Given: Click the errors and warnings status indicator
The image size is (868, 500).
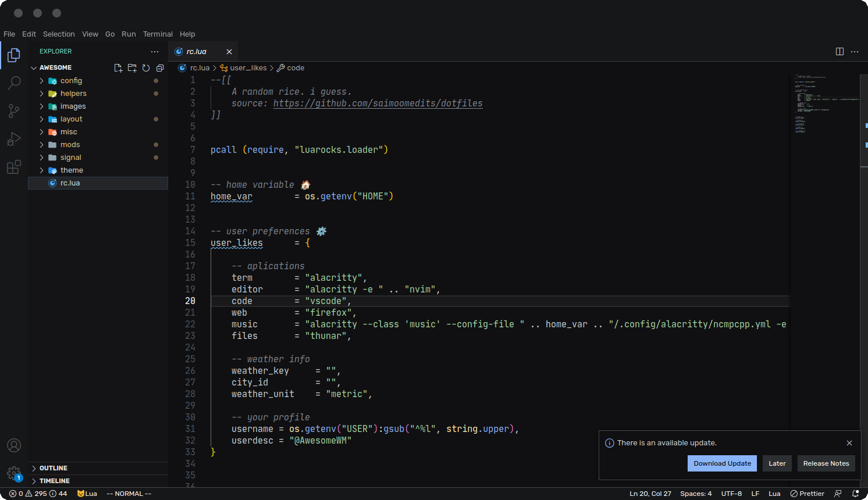Looking at the screenshot, I should (38, 494).
